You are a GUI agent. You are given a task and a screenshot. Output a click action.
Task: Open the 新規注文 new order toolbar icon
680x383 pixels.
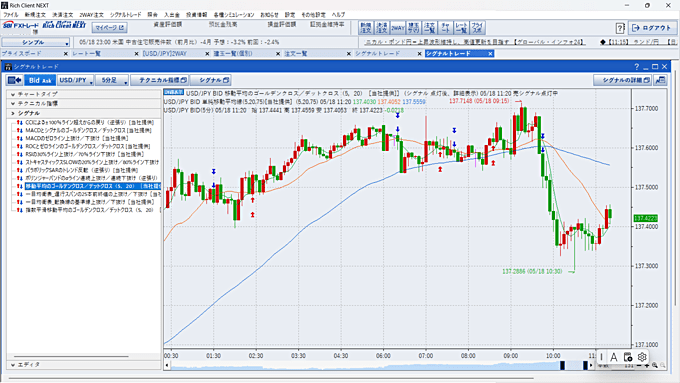366,28
